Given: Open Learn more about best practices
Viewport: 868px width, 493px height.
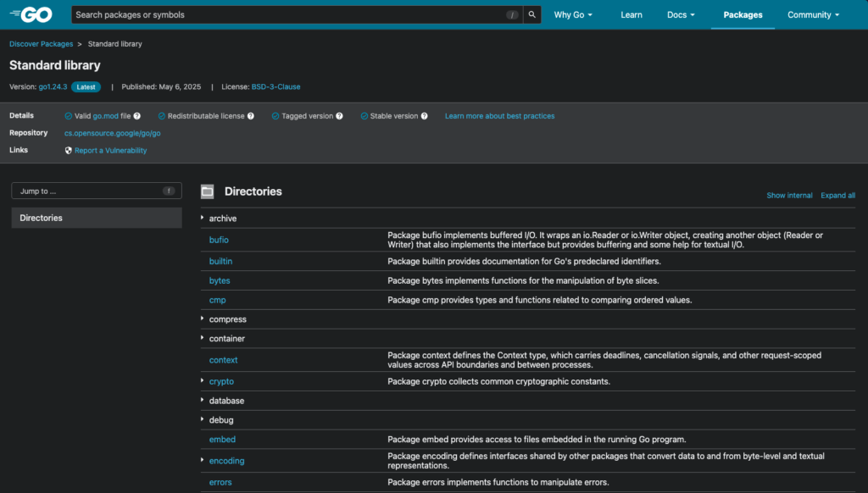Looking at the screenshot, I should [499, 116].
